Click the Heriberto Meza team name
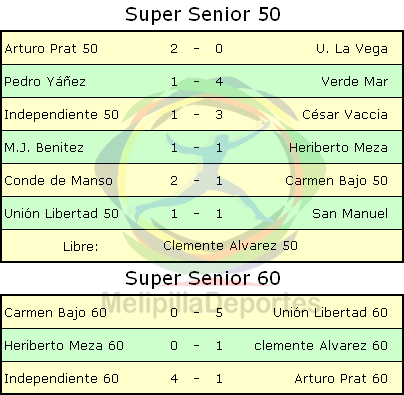Viewport: 404px width, 395px height. pyautogui.click(x=338, y=148)
